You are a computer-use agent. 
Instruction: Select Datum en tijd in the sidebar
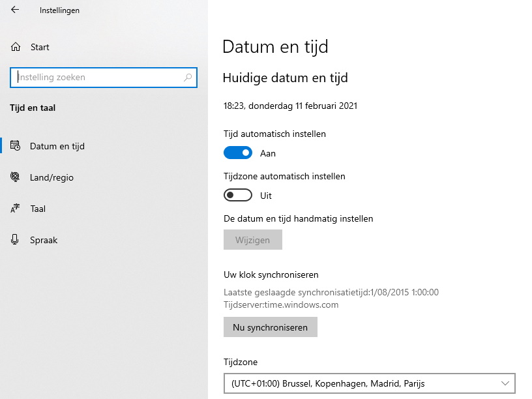click(57, 146)
